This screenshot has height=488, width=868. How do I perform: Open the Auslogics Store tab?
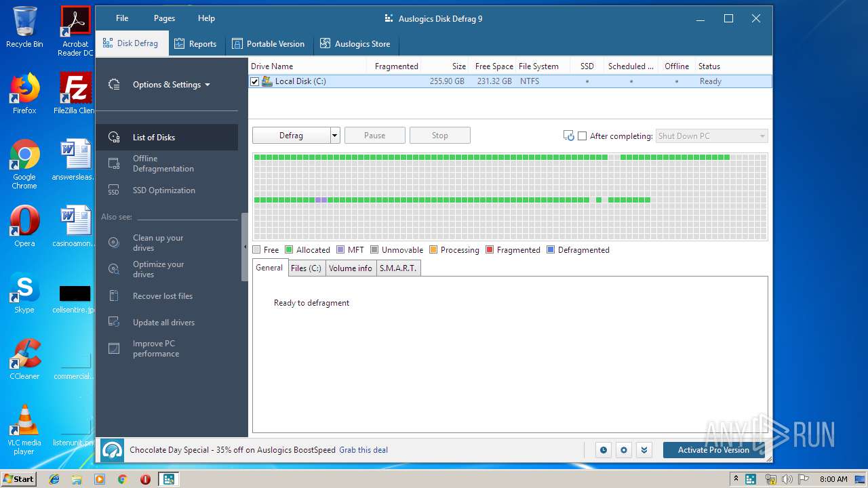click(355, 44)
